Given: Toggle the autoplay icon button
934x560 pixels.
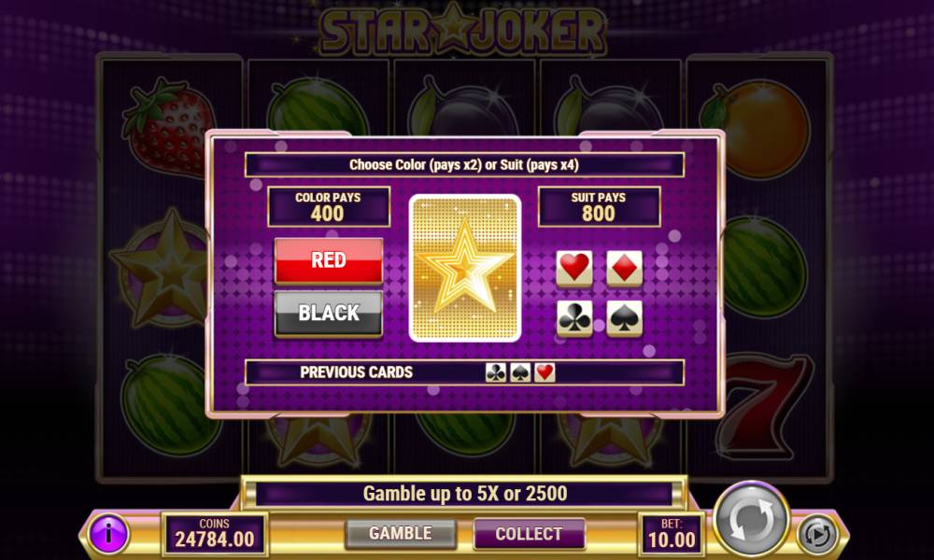Looking at the screenshot, I should point(817,534).
